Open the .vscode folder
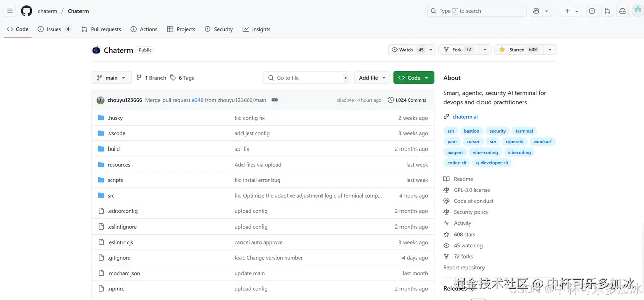This screenshot has height=300, width=644. (x=116, y=133)
